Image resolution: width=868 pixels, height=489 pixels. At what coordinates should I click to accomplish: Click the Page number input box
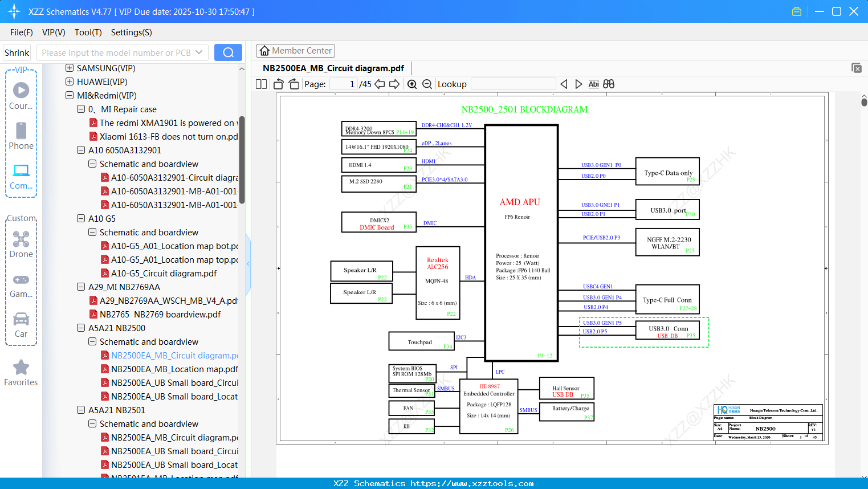point(344,84)
